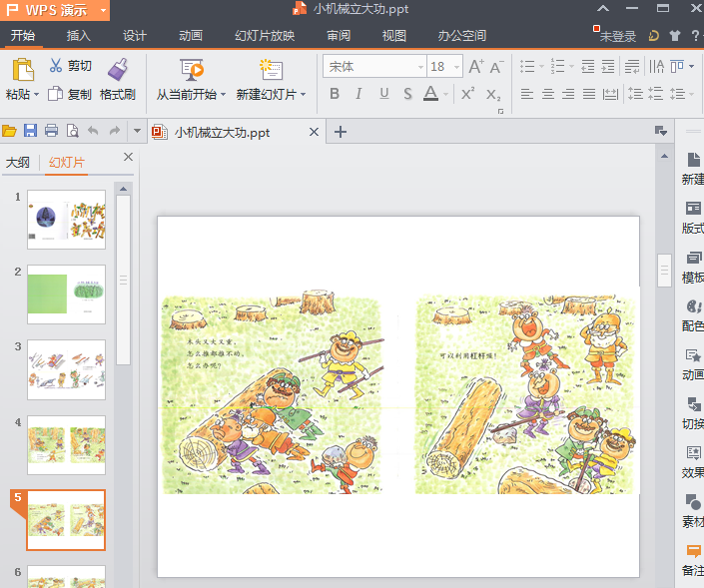Center align text
Viewport: 704px width, 588px height.
pos(548,94)
